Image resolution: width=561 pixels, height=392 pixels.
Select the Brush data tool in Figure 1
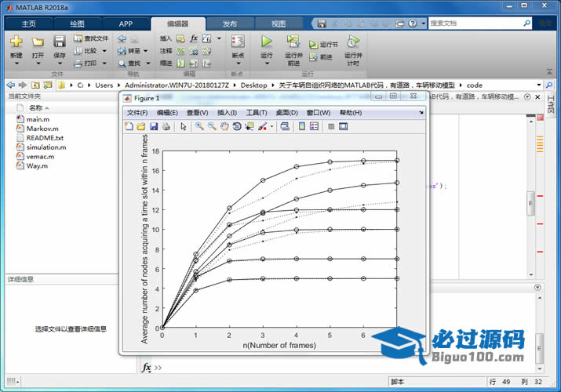coord(263,126)
